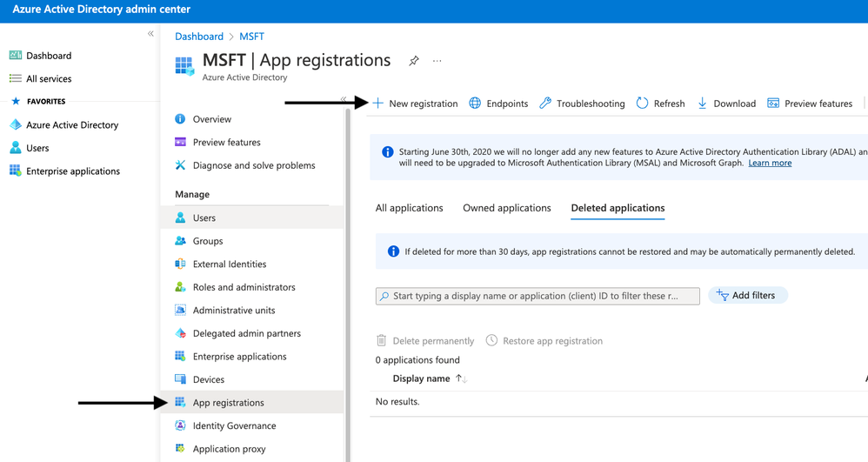The image size is (868, 462).
Task: Click the display name filter search box
Action: coord(537,296)
